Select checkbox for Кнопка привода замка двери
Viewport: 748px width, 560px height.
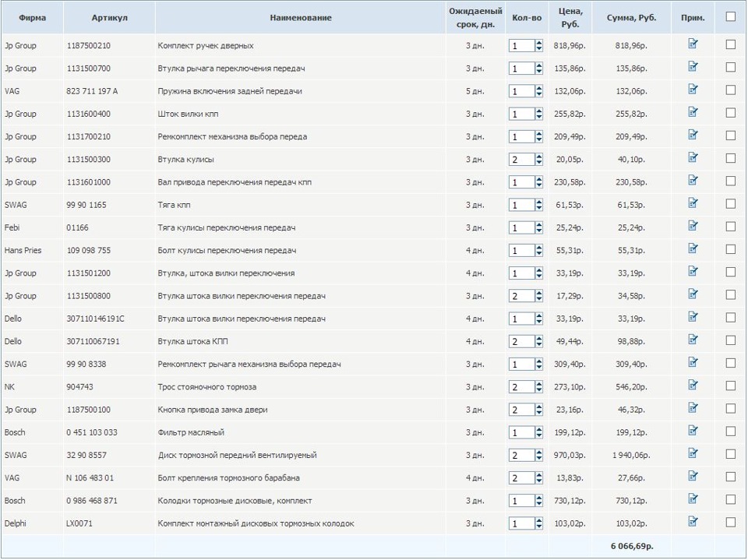pyautogui.click(x=730, y=408)
